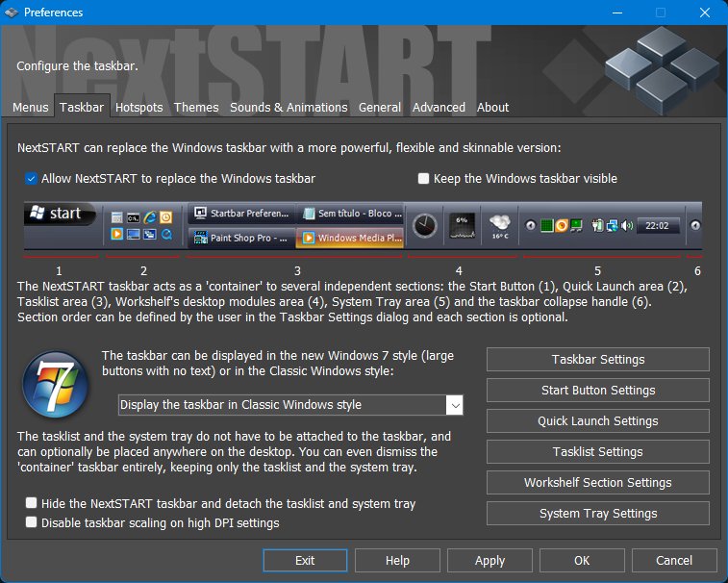Click the orange clock quick launch icon
This screenshot has height=583, width=728.
[165, 216]
